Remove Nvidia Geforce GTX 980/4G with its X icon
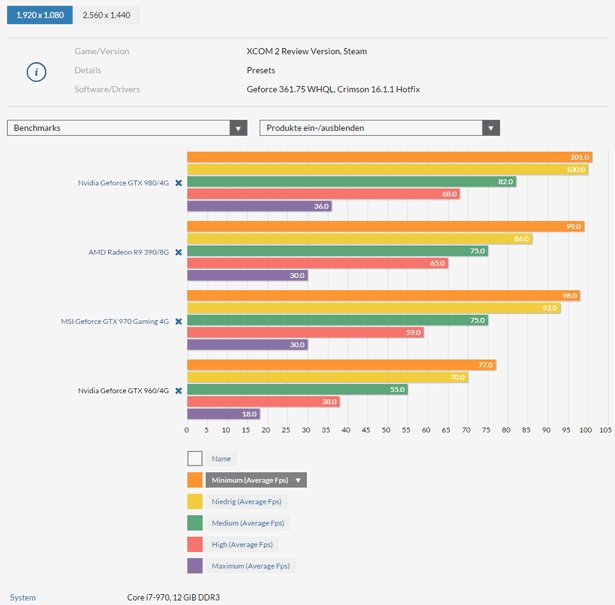The image size is (615, 605). (179, 183)
